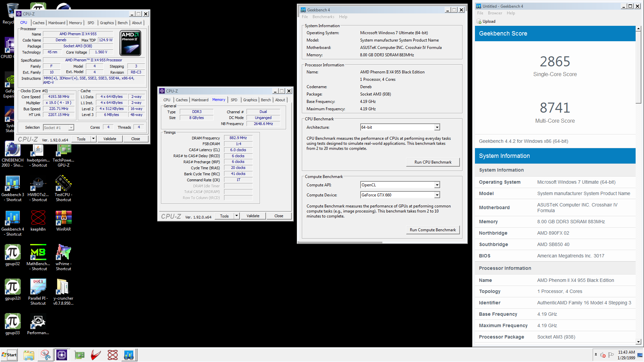Open Snipping Tool from the taskbar
The height and width of the screenshot is (362, 644).
coord(46,355)
